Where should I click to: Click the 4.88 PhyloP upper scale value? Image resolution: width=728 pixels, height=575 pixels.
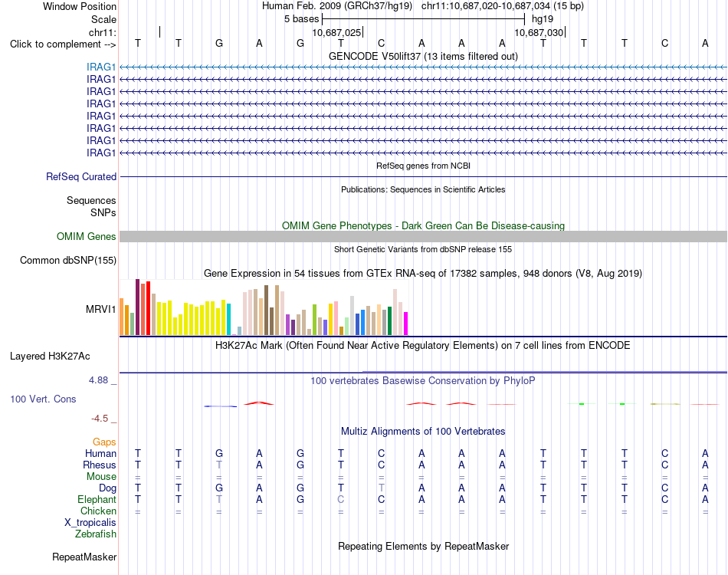[x=98, y=380]
